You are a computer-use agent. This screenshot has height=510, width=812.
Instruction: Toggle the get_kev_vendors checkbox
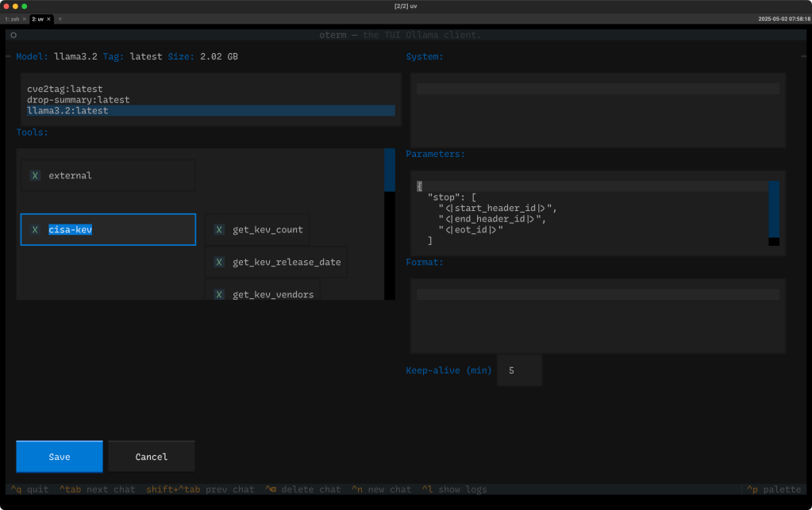point(219,294)
